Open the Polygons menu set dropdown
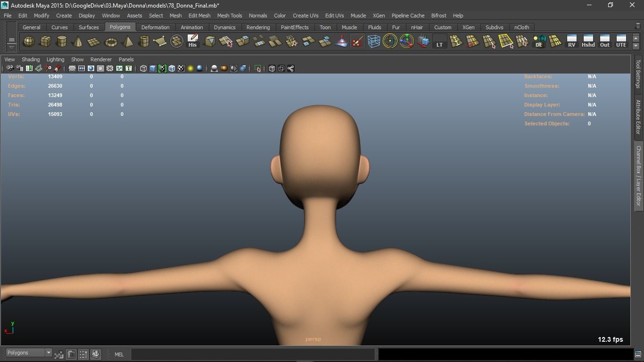The height and width of the screenshot is (362, 644). tap(29, 353)
